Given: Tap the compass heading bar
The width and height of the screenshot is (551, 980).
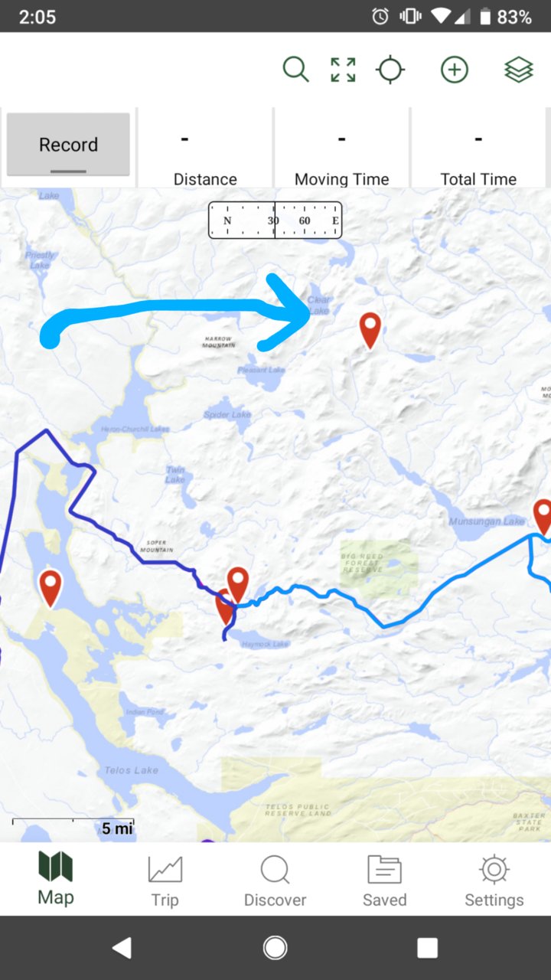Looking at the screenshot, I should click(275, 220).
